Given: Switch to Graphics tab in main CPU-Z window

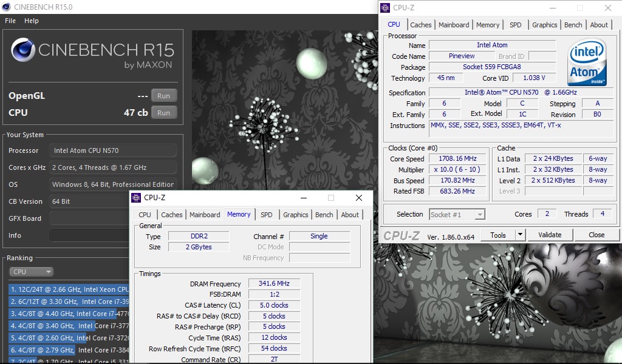Looking at the screenshot, I should [x=544, y=24].
